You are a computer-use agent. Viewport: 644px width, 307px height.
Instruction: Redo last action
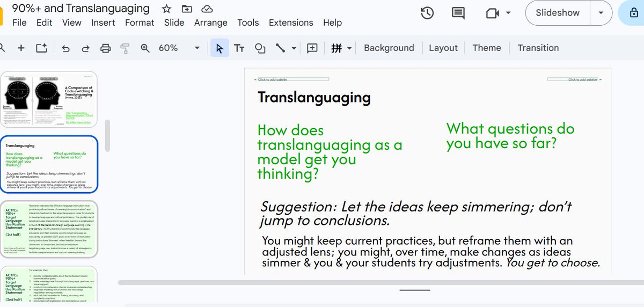pos(85,48)
